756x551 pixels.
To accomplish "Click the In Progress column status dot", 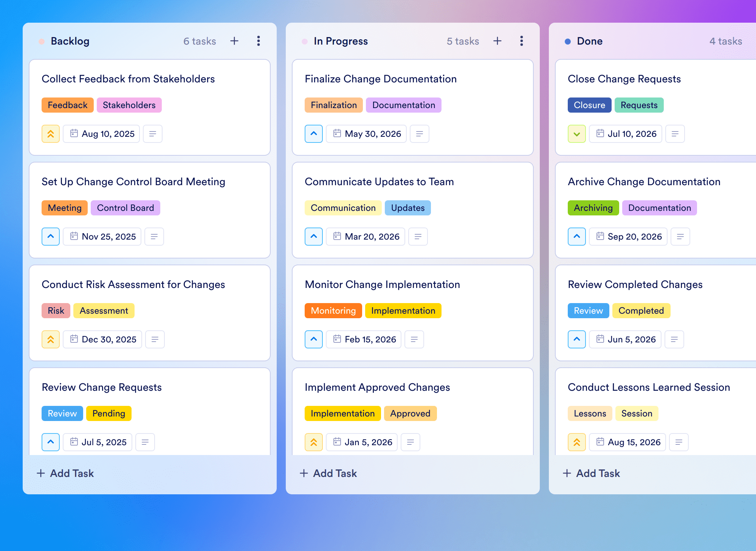I will pyautogui.click(x=305, y=42).
